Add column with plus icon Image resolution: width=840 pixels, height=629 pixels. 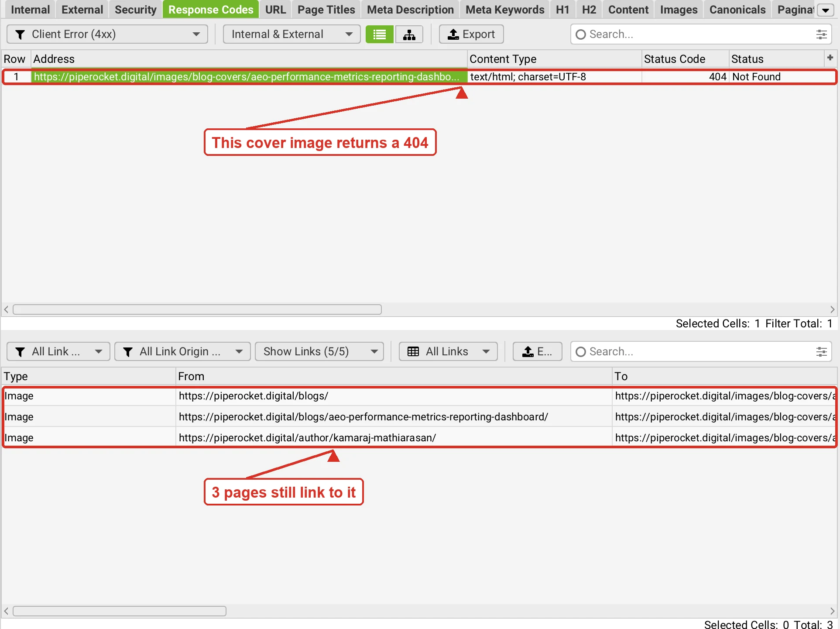coord(830,58)
